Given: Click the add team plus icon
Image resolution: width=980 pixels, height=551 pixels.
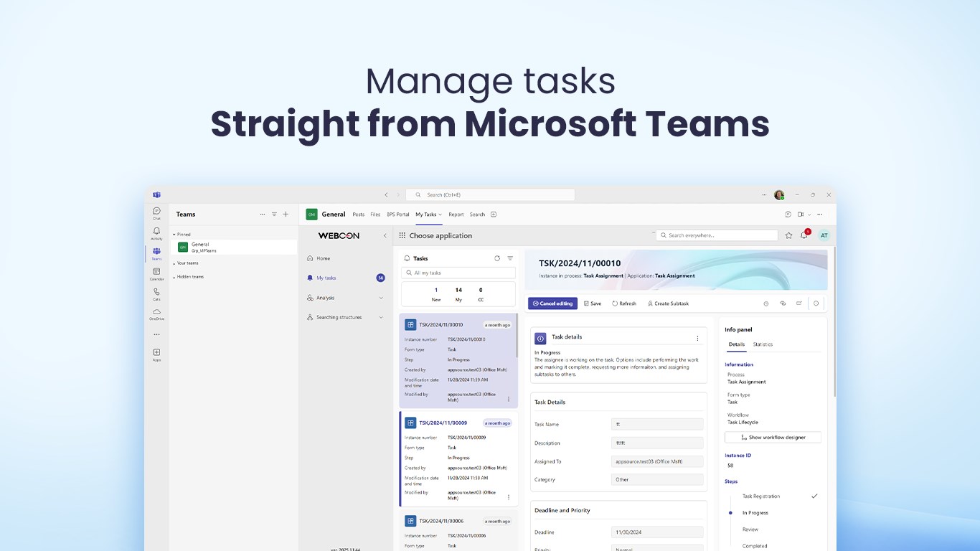Looking at the screenshot, I should [286, 214].
